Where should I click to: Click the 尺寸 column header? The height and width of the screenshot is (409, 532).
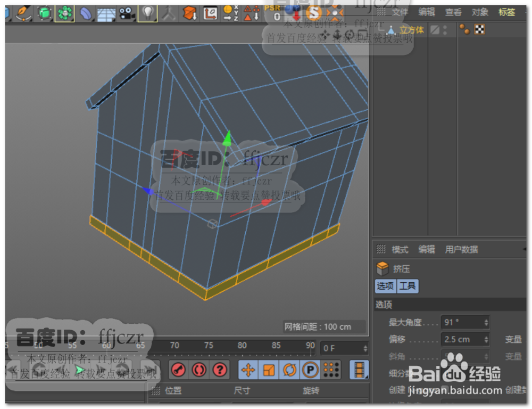[242, 391]
